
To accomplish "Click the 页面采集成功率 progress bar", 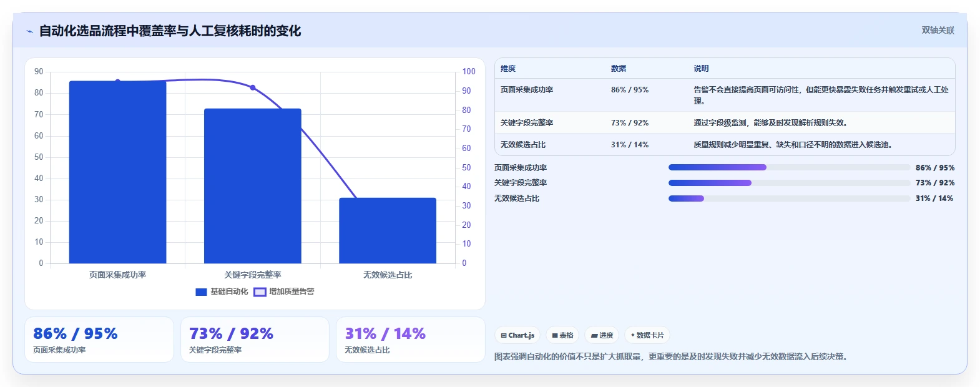I will (x=789, y=167).
